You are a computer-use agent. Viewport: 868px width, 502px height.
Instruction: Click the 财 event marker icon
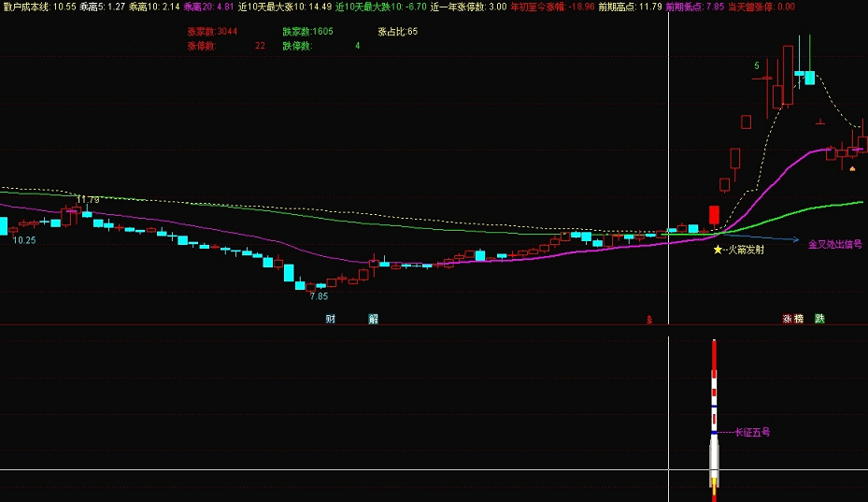(x=331, y=319)
